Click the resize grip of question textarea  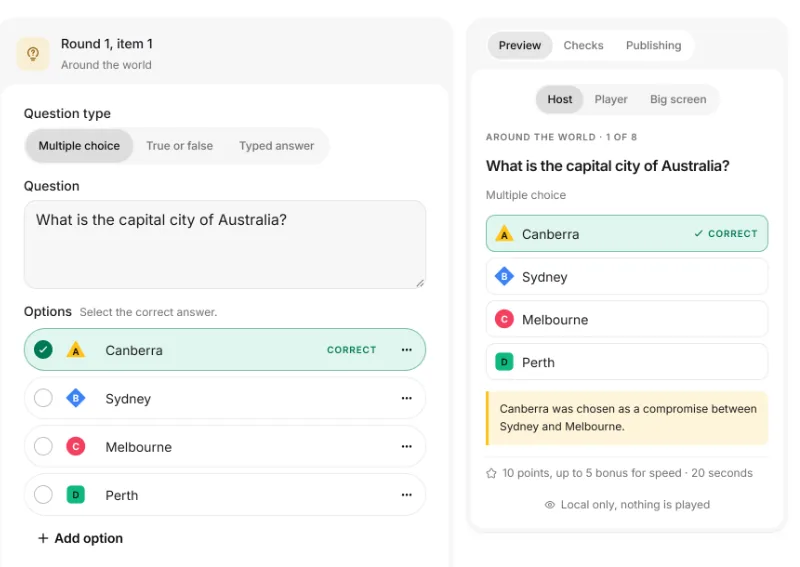click(x=420, y=283)
